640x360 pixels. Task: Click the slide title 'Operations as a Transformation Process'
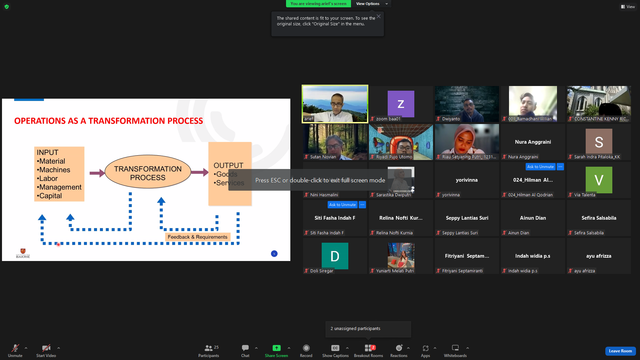(109, 121)
